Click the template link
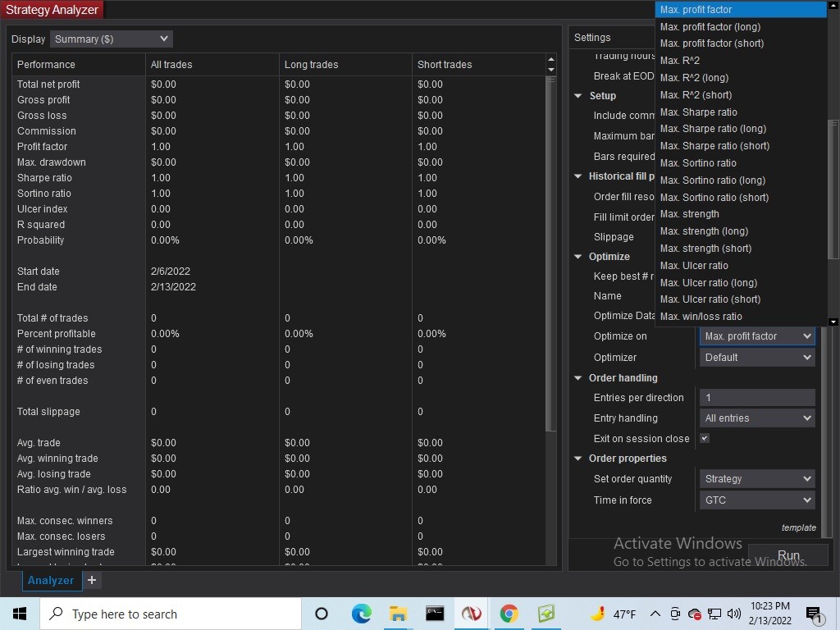 pyautogui.click(x=798, y=527)
